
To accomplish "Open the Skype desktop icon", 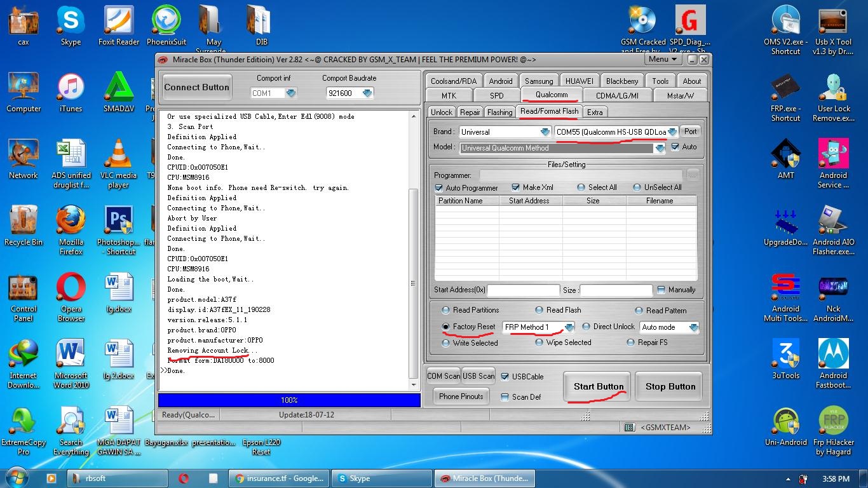I will tap(71, 26).
